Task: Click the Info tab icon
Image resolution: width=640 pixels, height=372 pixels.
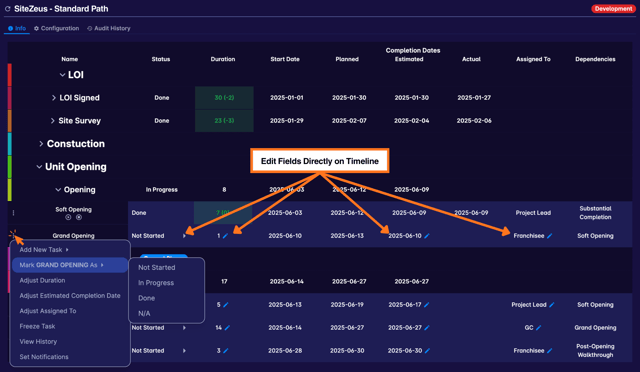Action: click(x=11, y=28)
